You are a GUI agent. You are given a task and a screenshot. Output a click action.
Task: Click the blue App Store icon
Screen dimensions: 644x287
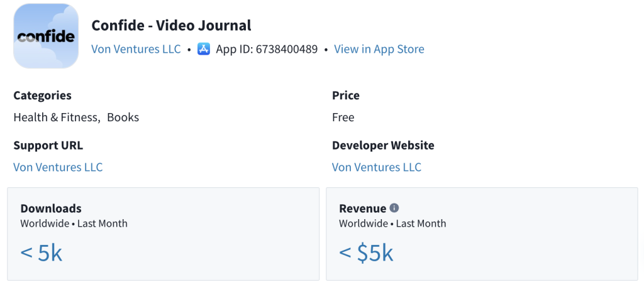(x=203, y=49)
